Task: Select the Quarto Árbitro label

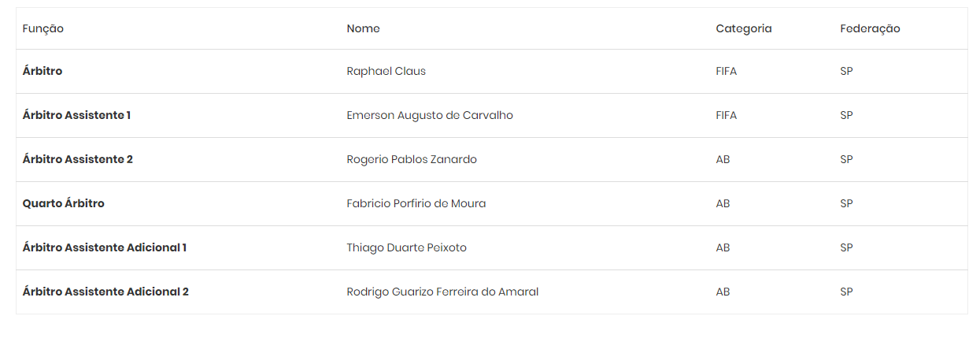Action: click(63, 203)
